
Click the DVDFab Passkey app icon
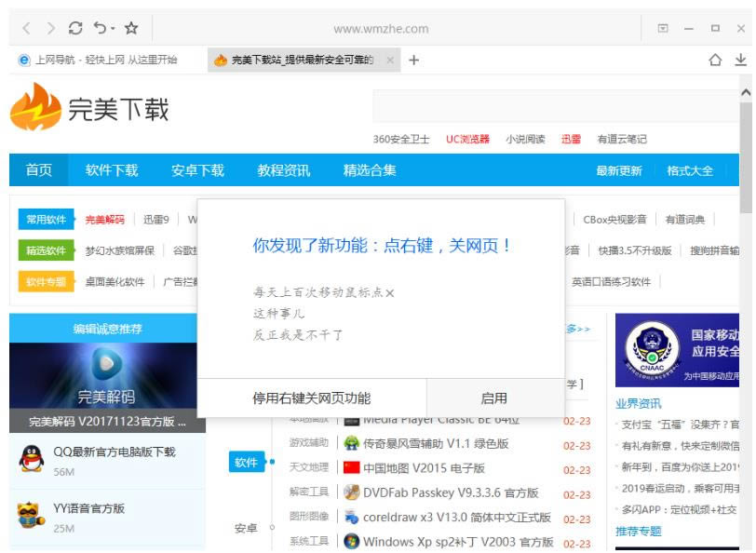[x=352, y=492]
